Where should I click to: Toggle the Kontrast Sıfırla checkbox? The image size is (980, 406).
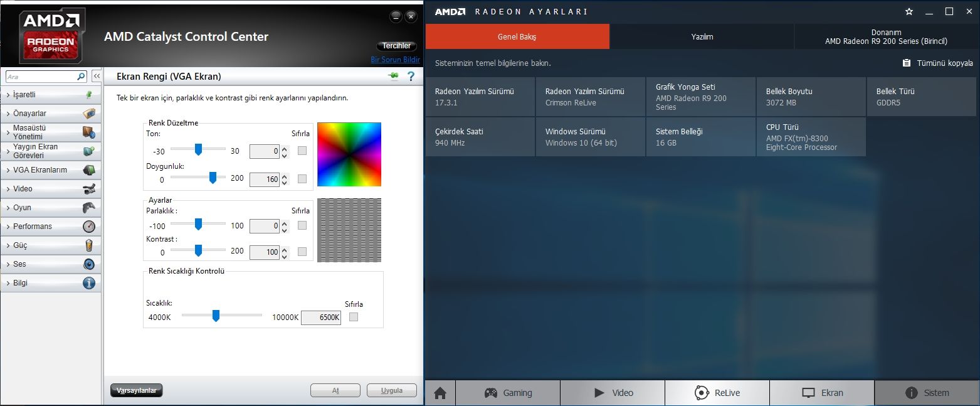click(302, 252)
